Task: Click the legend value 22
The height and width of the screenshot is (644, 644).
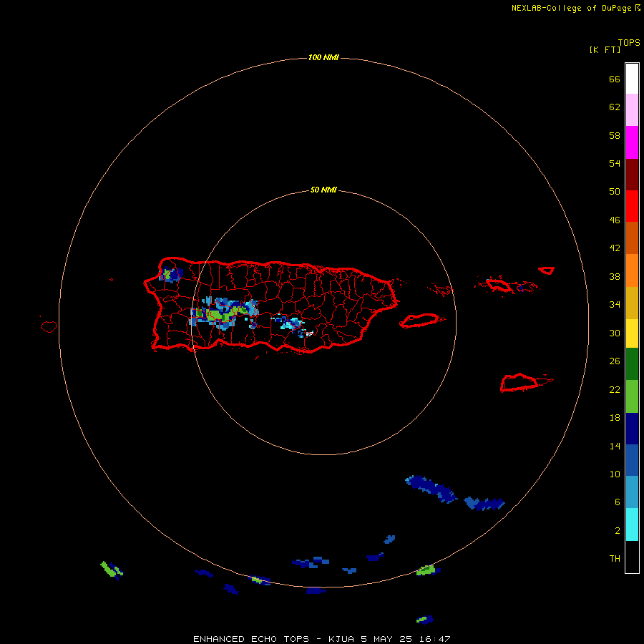Action: tap(615, 390)
